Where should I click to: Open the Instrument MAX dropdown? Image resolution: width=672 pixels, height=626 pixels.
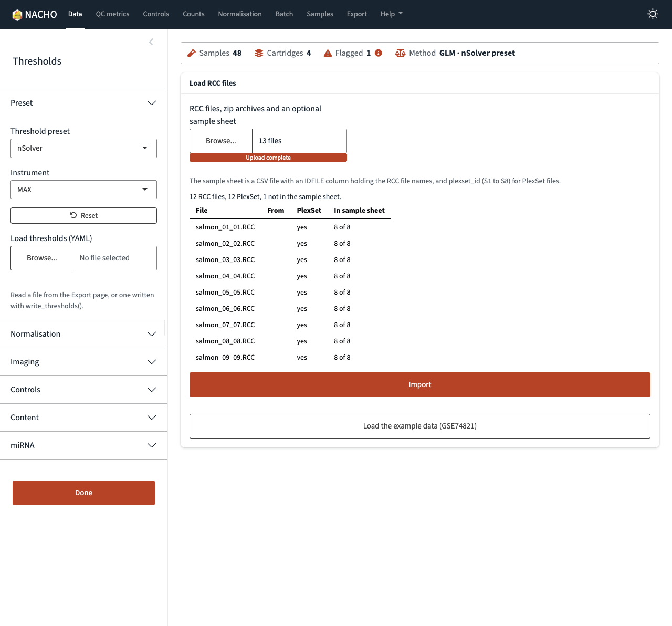(83, 190)
